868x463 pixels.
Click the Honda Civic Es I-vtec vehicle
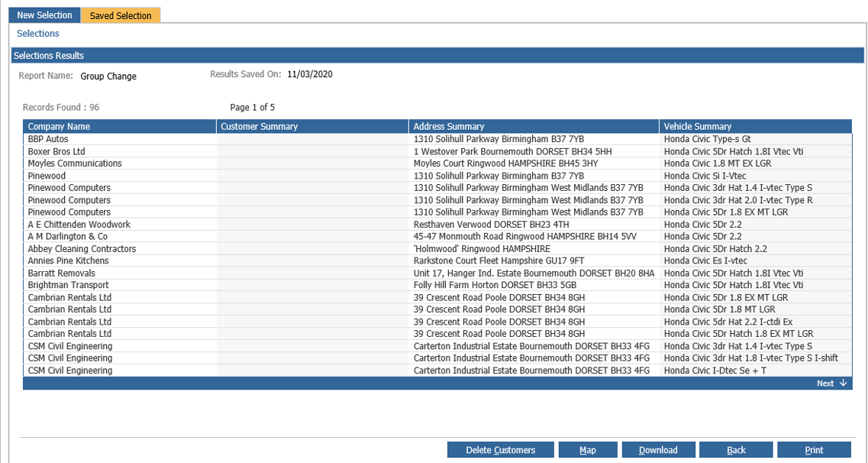pos(705,261)
